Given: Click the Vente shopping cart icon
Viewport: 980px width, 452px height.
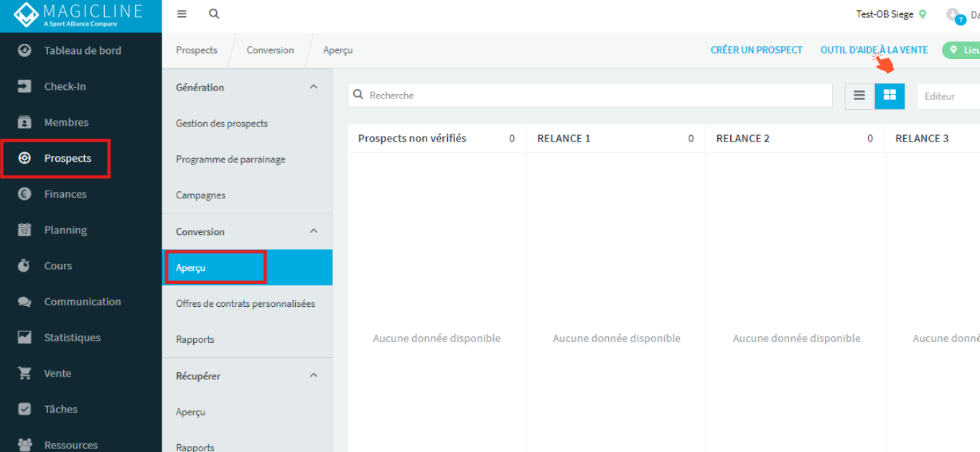Looking at the screenshot, I should pos(24,373).
